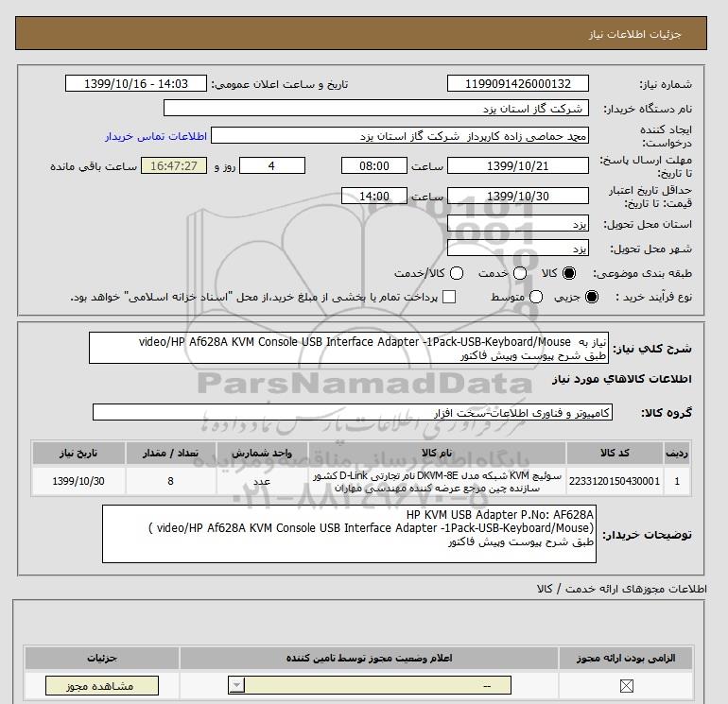Click the product code 2233120150430001 cell

(x=615, y=481)
